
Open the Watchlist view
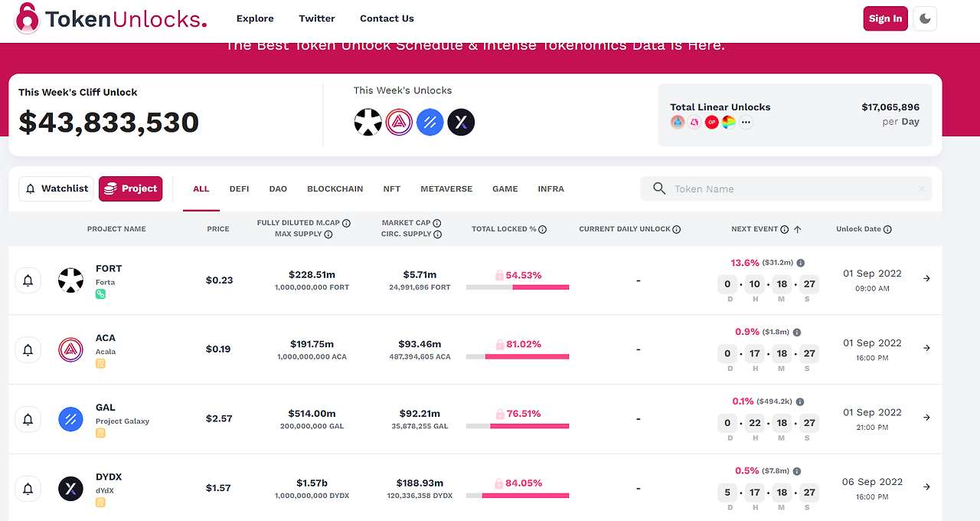56,188
